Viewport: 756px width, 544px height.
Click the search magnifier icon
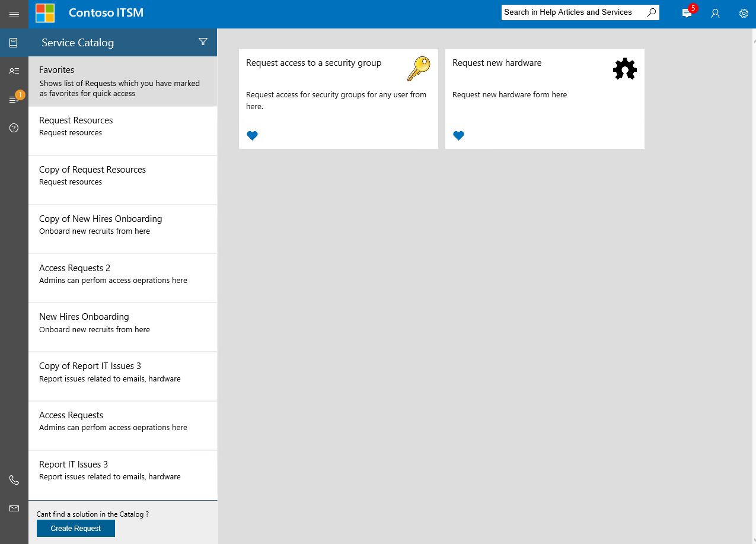[651, 12]
